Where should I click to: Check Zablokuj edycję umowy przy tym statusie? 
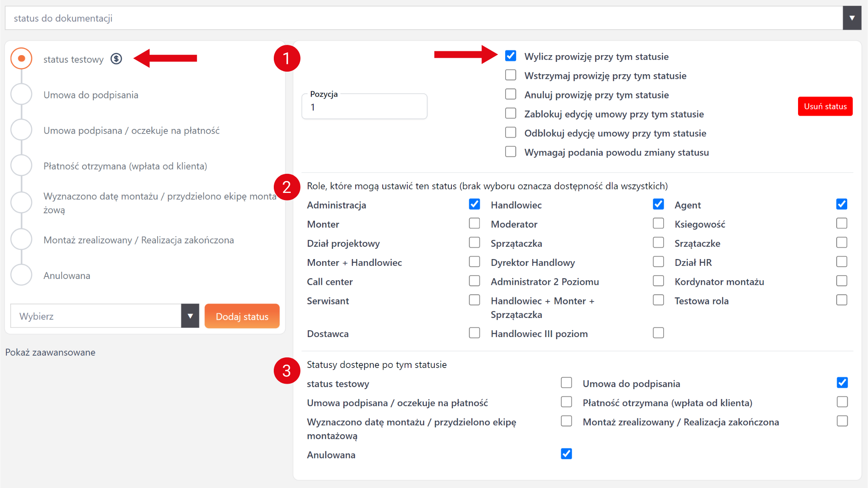[x=511, y=113]
